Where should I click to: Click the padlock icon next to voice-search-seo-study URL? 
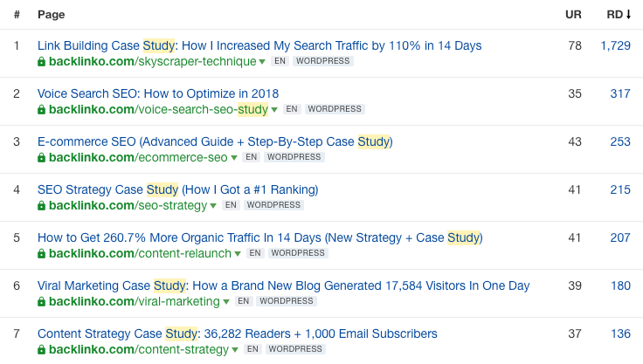click(41, 110)
